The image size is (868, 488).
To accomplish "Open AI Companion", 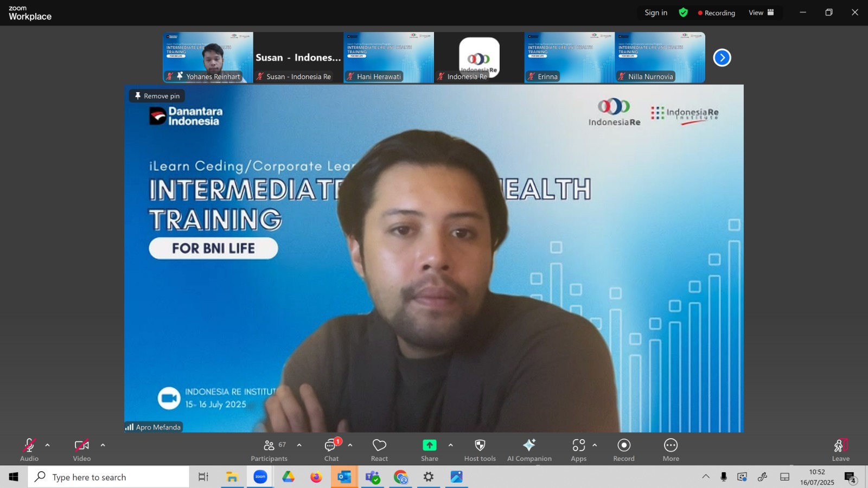I will (529, 450).
